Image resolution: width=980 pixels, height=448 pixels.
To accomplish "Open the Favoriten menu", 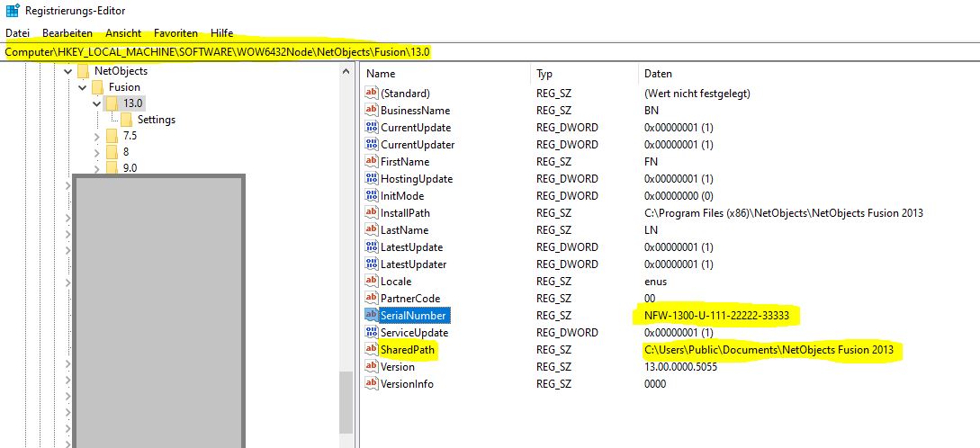I will coord(175,32).
